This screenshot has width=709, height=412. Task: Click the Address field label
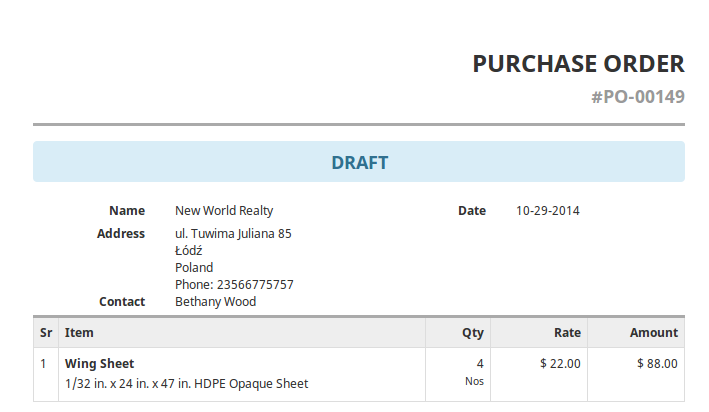(121, 234)
